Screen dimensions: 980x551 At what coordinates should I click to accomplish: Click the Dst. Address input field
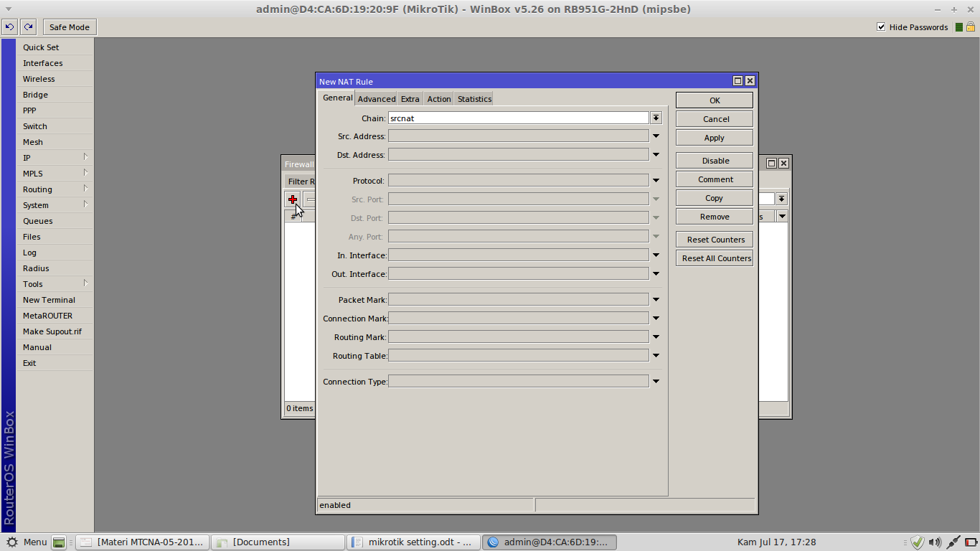coord(519,154)
